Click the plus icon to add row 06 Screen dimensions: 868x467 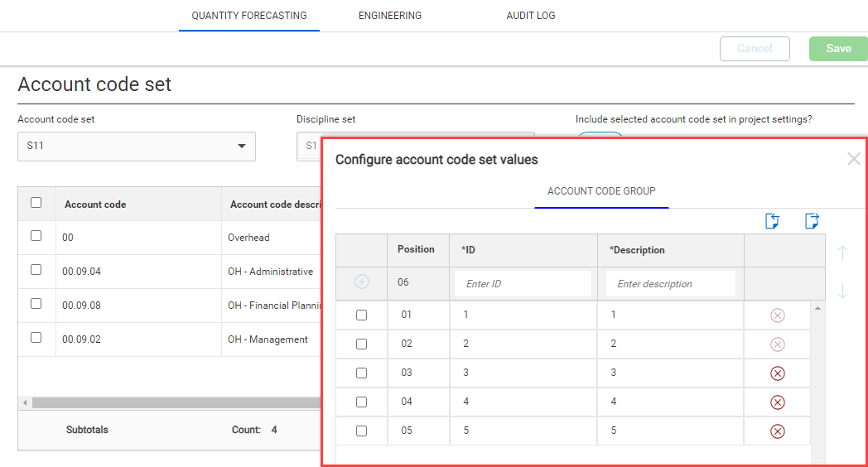(362, 282)
